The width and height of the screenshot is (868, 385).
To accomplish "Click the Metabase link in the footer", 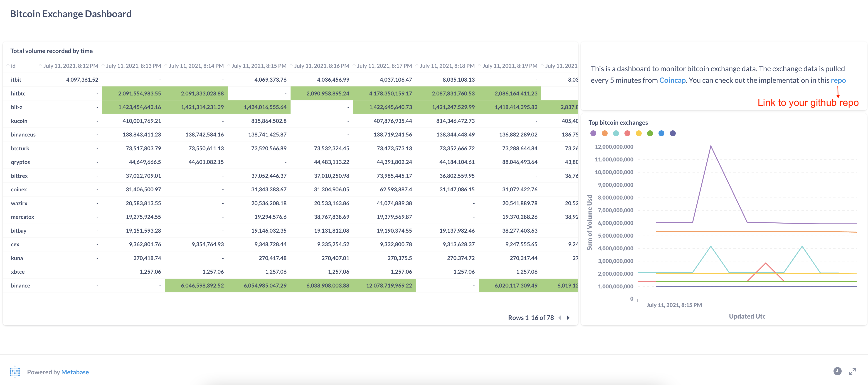I will coord(75,372).
